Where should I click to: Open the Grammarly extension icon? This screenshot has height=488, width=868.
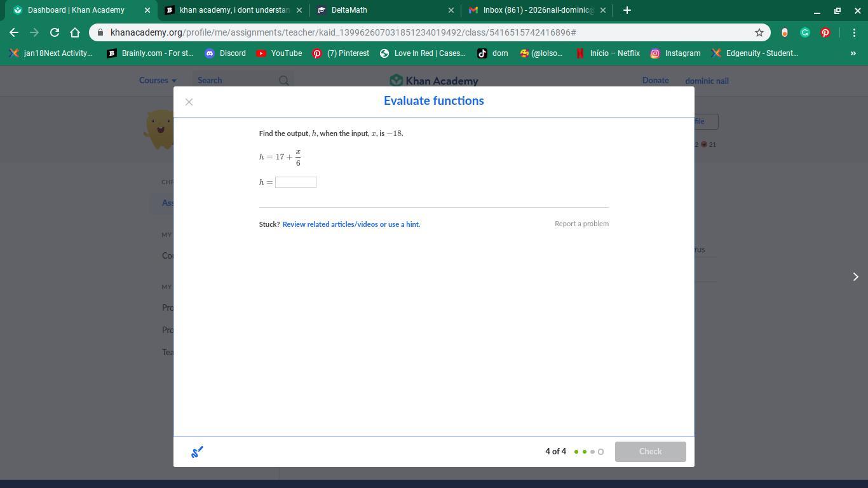point(805,32)
